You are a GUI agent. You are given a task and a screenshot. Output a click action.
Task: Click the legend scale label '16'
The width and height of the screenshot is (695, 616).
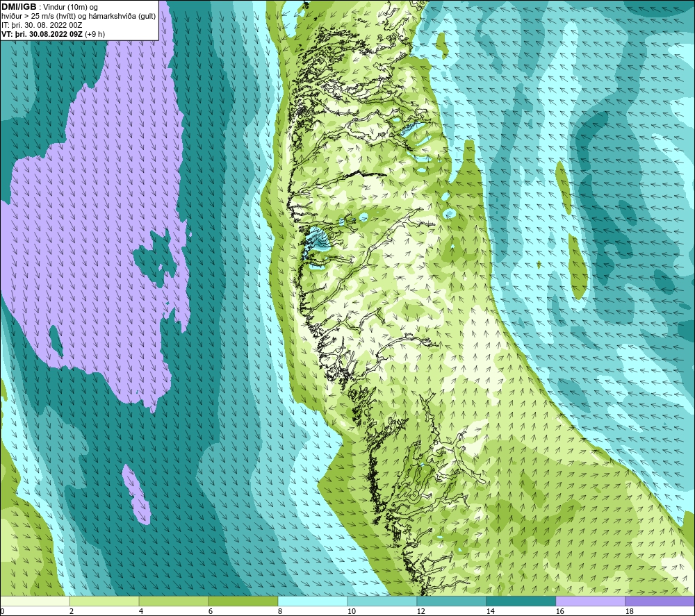pyautogui.click(x=559, y=611)
